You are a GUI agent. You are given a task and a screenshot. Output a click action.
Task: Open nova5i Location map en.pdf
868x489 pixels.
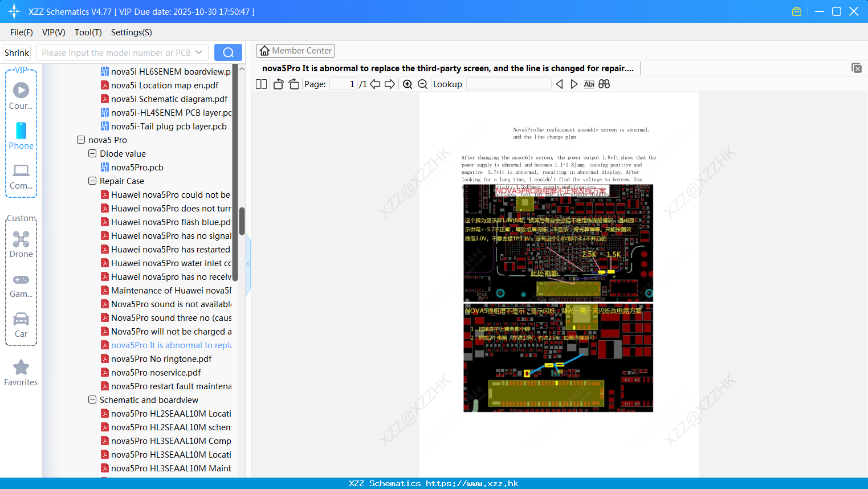pos(159,85)
